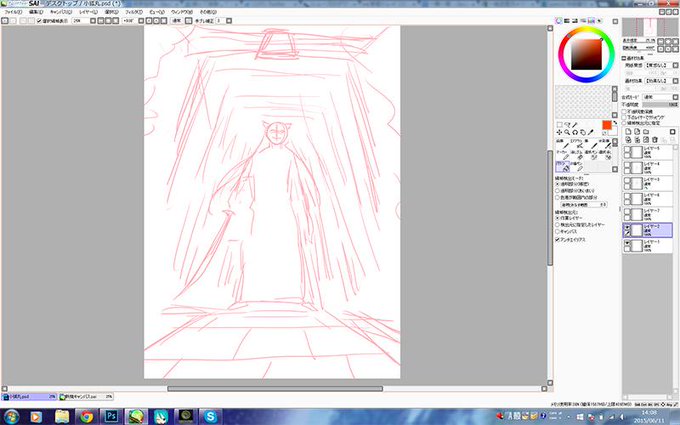Enable clipping to the layer below checkbox
680x425 pixels.
[x=624, y=118]
